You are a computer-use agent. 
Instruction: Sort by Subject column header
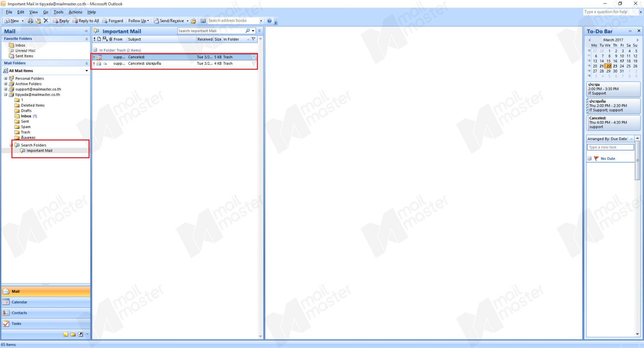(x=162, y=39)
